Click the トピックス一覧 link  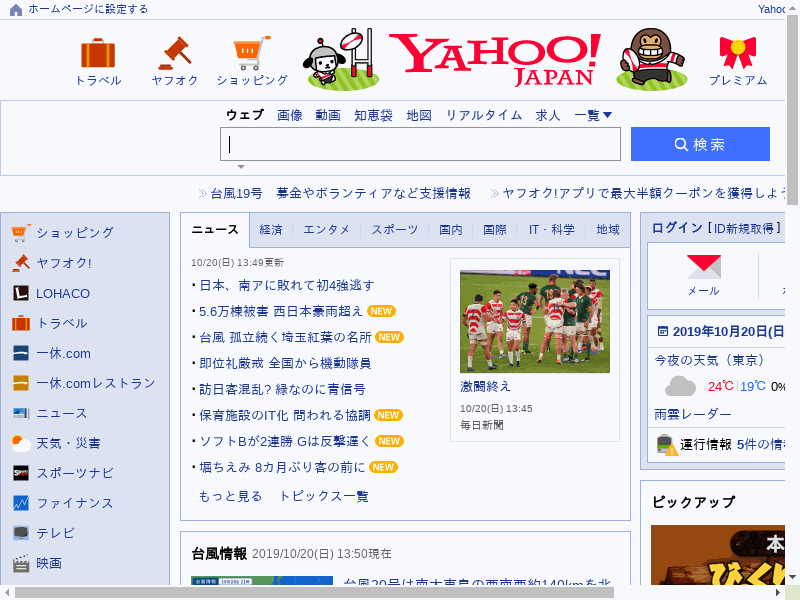coord(324,496)
